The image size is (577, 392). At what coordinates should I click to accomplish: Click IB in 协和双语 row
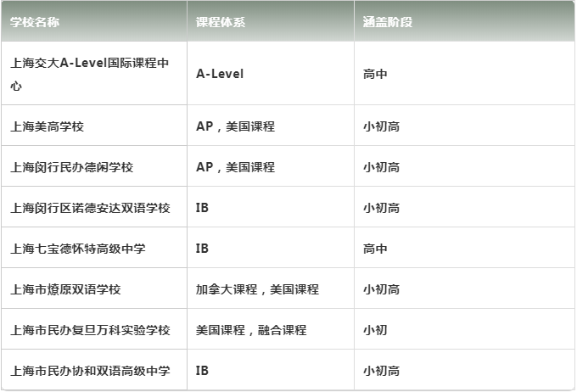[x=202, y=371]
